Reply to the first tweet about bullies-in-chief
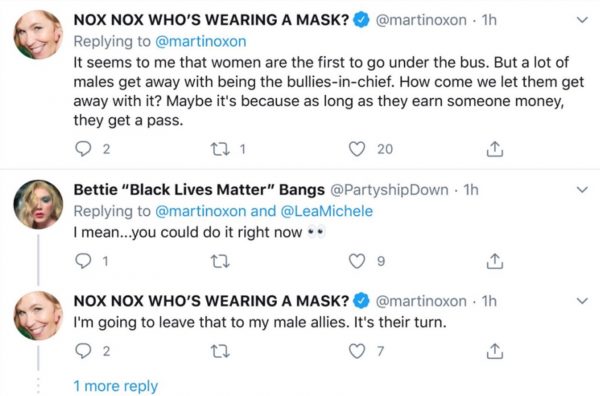This screenshot has height=396, width=600. coord(83,149)
